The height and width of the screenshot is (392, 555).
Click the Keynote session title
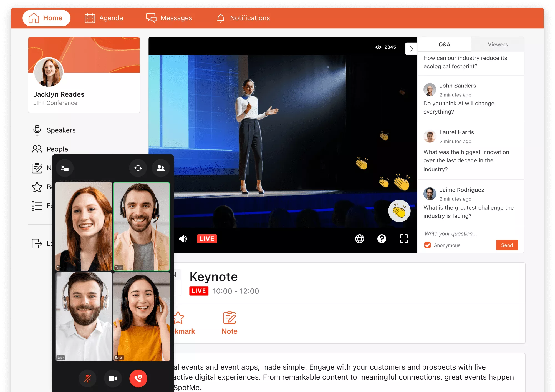pyautogui.click(x=214, y=277)
